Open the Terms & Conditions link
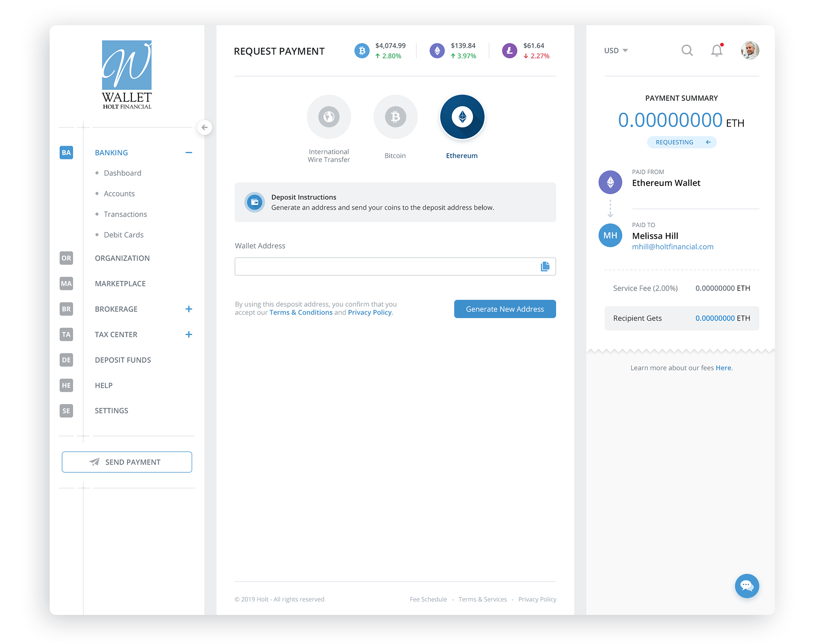 click(301, 312)
